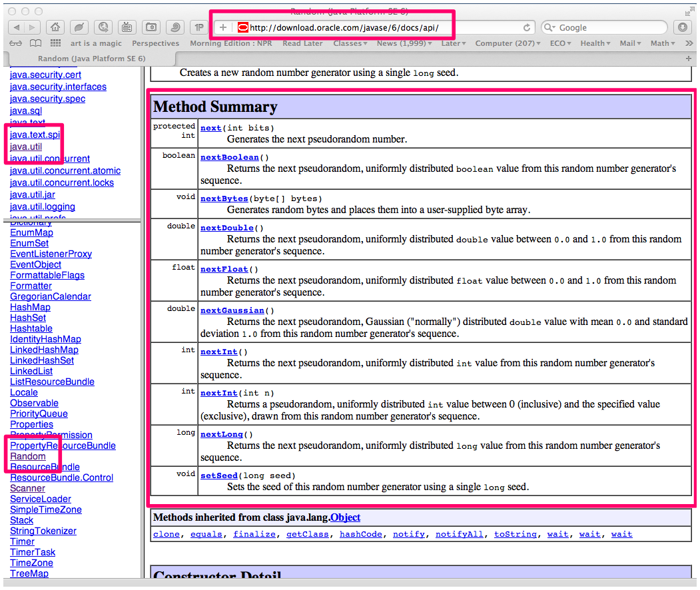Open a new tab with plus button
The width and height of the screenshot is (700, 590).
(689, 59)
